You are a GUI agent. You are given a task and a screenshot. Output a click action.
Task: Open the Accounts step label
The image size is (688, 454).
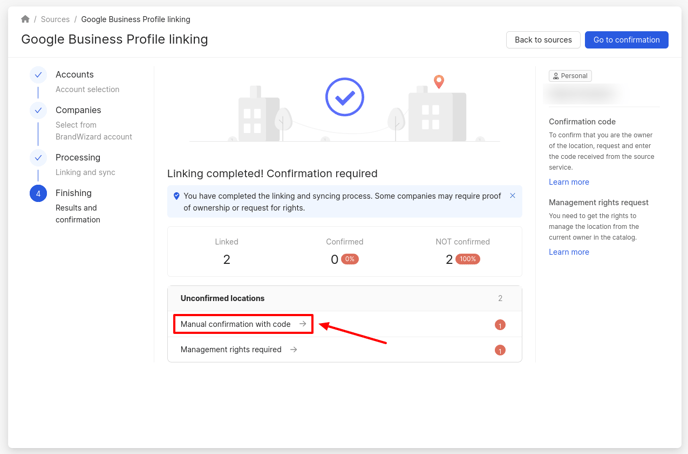click(x=75, y=75)
